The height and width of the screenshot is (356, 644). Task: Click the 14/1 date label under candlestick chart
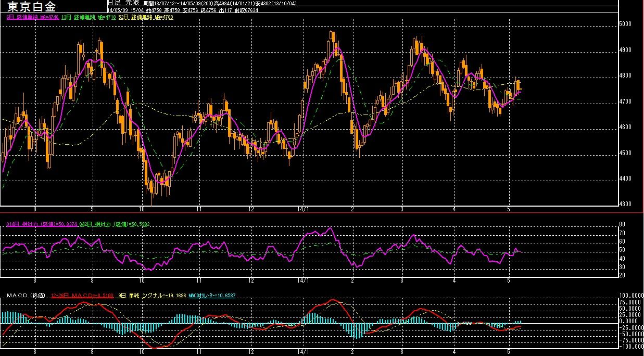[302, 209]
